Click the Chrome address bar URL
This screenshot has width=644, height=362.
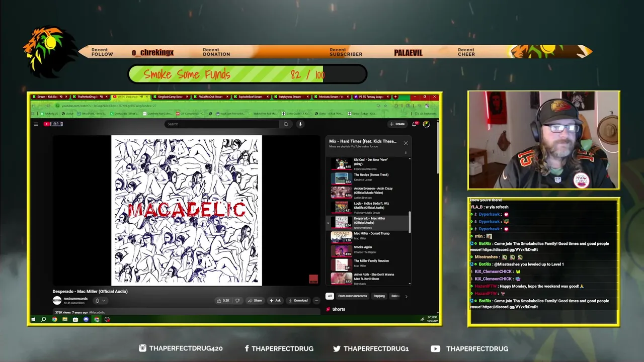click(109, 106)
